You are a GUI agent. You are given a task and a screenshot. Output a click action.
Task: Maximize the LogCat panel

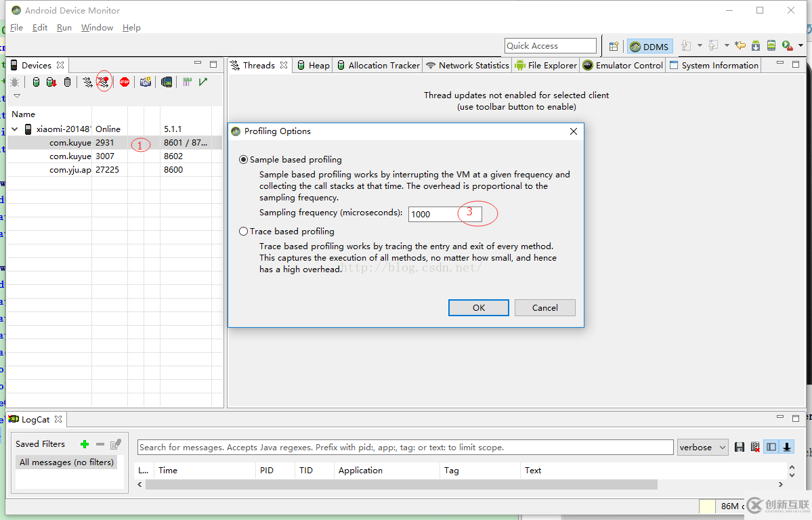pyautogui.click(x=796, y=418)
